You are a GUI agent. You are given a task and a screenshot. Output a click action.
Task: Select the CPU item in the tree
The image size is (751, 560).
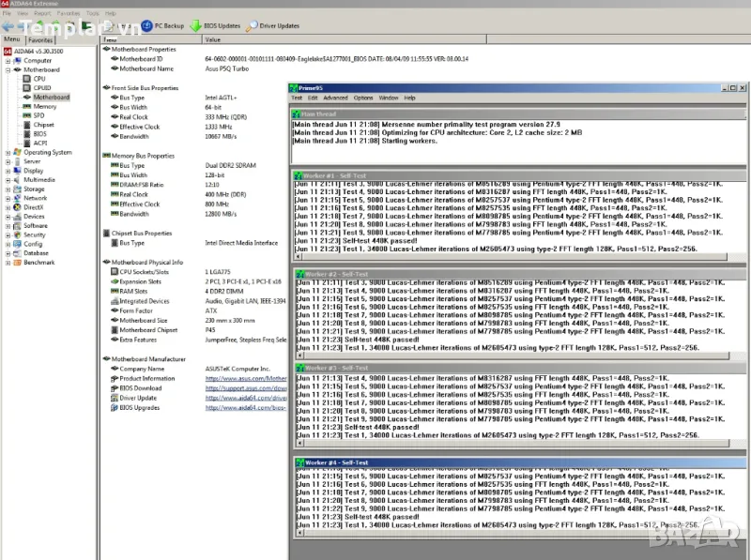[39, 79]
